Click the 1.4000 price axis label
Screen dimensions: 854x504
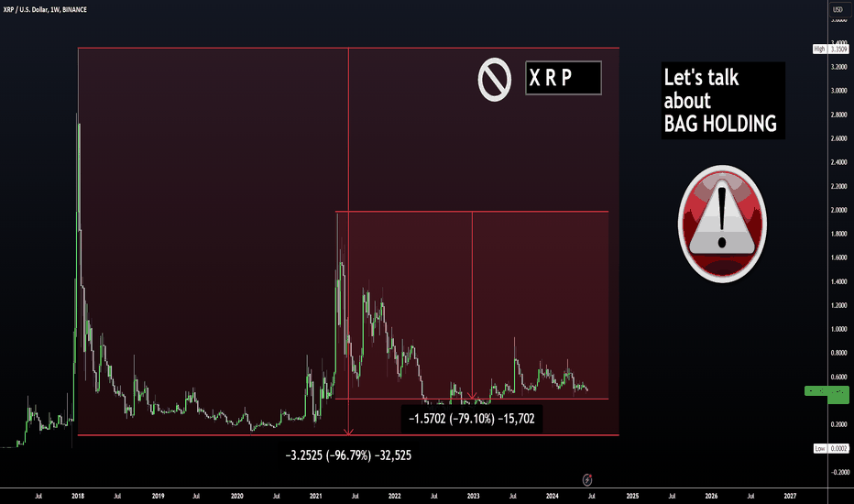point(838,281)
